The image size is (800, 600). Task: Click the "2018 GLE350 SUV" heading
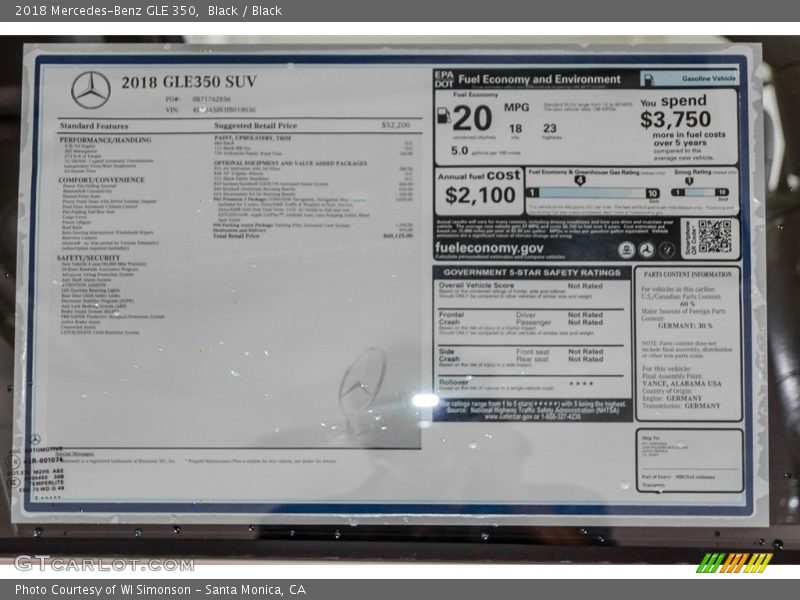pyautogui.click(x=189, y=82)
